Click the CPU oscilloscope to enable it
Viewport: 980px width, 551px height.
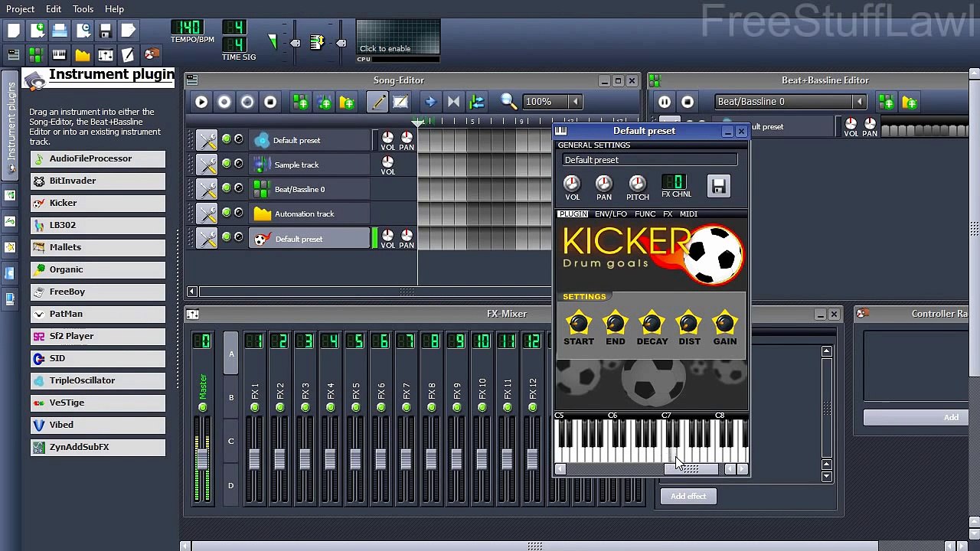pos(398,38)
